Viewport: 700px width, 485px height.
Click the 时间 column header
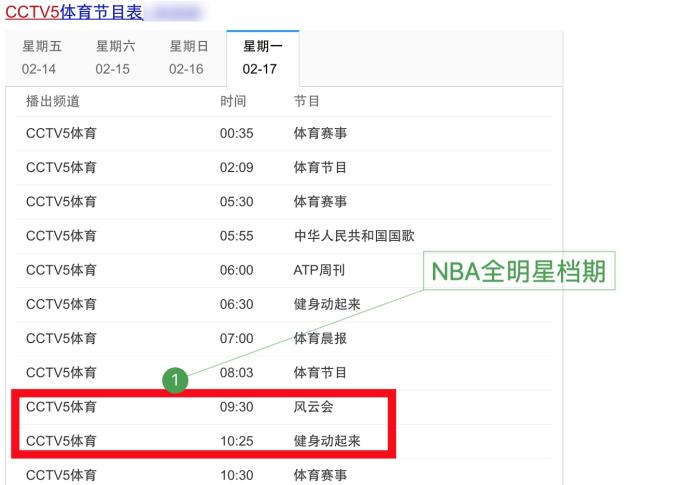coord(233,101)
